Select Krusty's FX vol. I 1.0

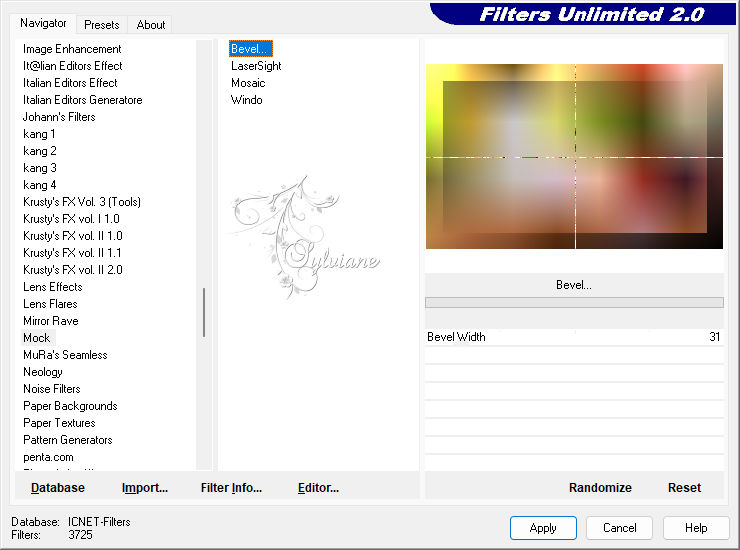point(71,219)
